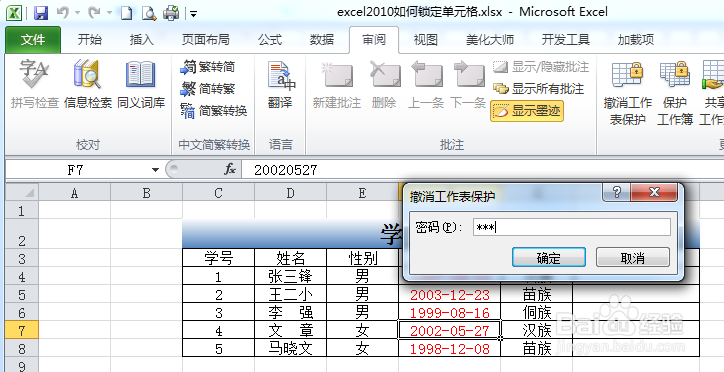The image size is (724, 372).
Task: Click 确定 in the unprotect dialog
Action: pyautogui.click(x=549, y=257)
